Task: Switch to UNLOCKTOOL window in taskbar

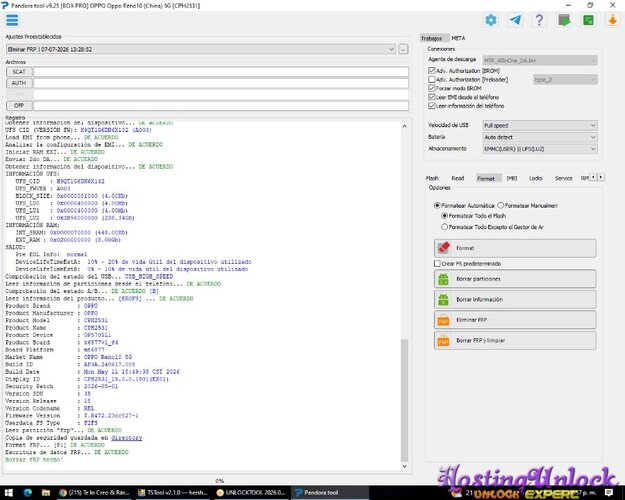Action: 251,493
